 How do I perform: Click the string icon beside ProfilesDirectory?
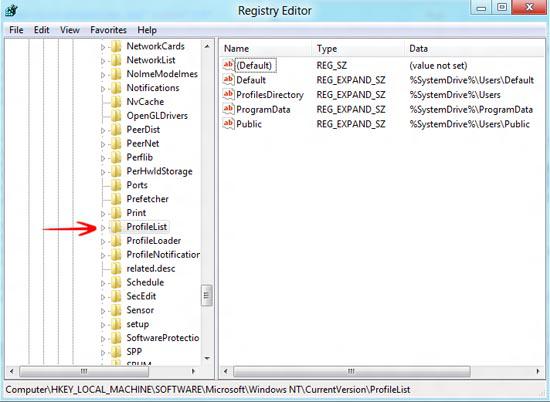click(x=228, y=94)
